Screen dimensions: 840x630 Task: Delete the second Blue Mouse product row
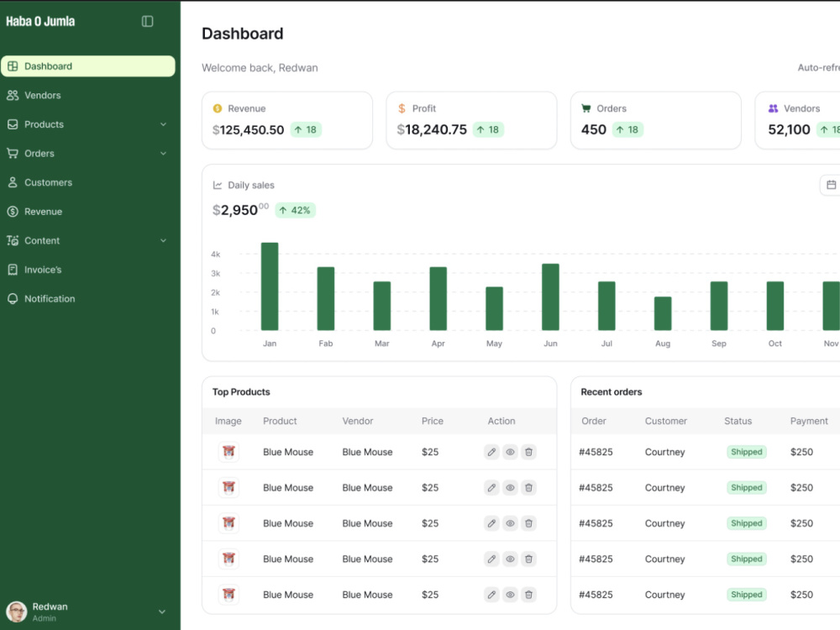click(528, 487)
